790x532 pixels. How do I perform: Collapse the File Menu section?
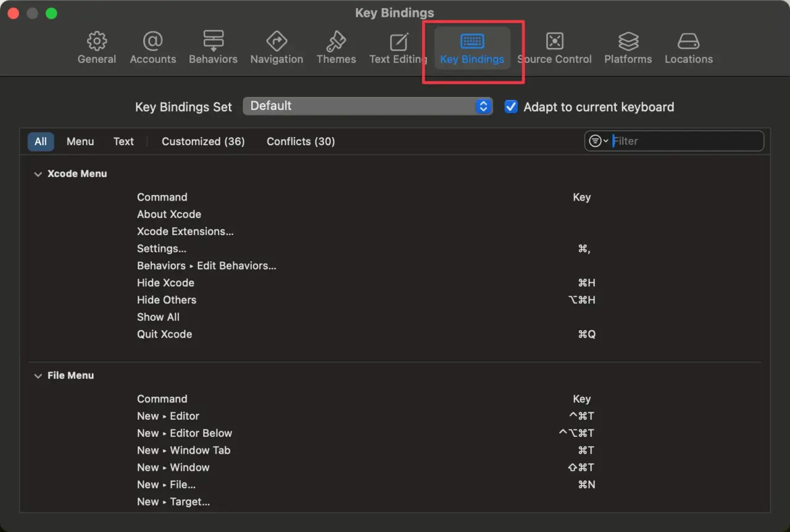pos(38,376)
